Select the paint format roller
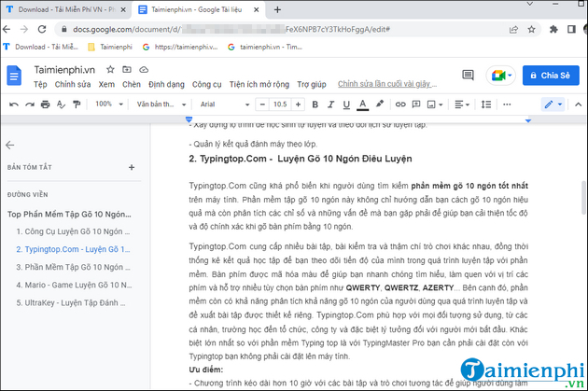Viewport: 588px width, 391px height. [77, 105]
